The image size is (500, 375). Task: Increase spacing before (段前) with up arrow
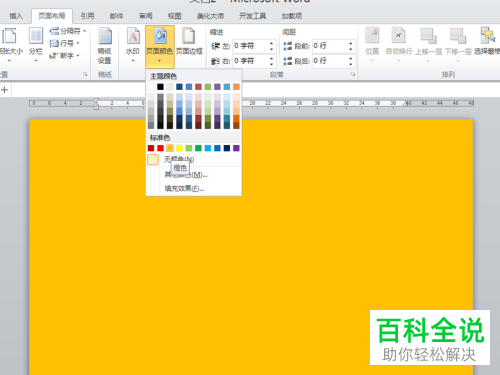click(x=351, y=43)
